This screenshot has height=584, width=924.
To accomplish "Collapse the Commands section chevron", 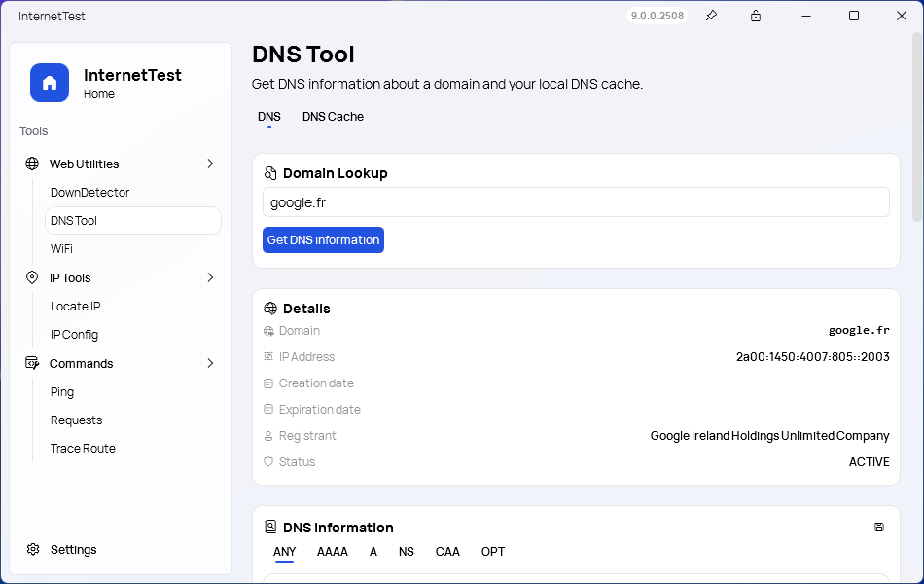I will coord(210,363).
